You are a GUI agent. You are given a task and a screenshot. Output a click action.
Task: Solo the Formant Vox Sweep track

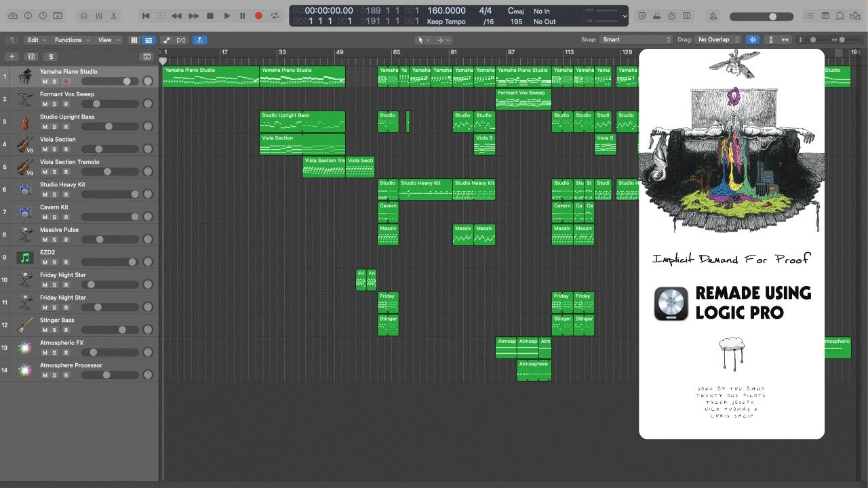pyautogui.click(x=55, y=104)
